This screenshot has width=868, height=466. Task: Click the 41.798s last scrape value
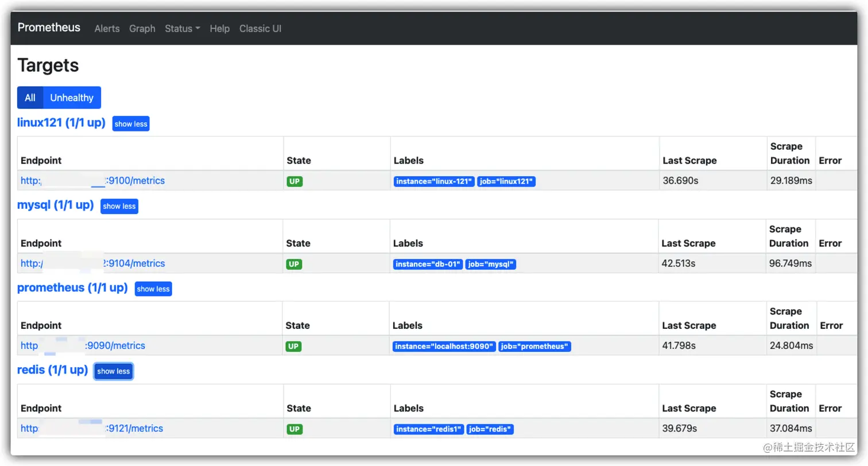click(x=679, y=346)
